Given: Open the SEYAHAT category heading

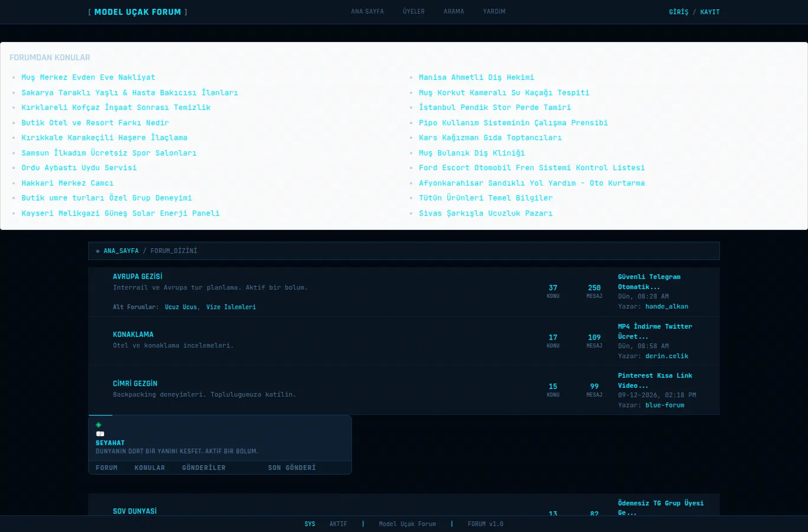Looking at the screenshot, I should coord(110,443).
